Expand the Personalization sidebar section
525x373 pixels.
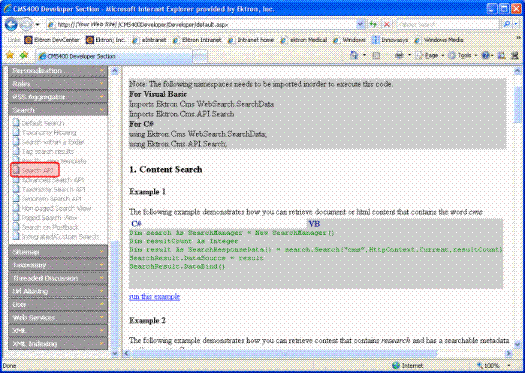click(x=58, y=71)
